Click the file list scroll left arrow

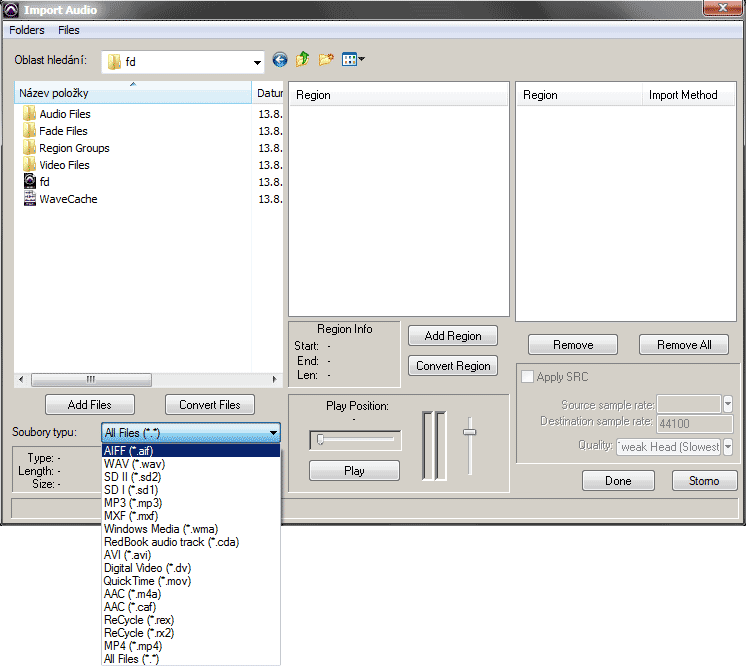tap(21, 380)
